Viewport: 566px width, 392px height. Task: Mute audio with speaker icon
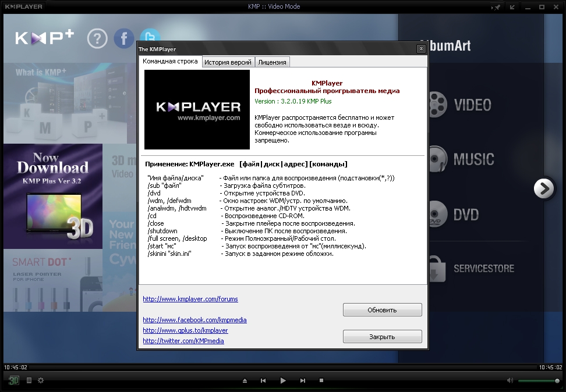[510, 380]
